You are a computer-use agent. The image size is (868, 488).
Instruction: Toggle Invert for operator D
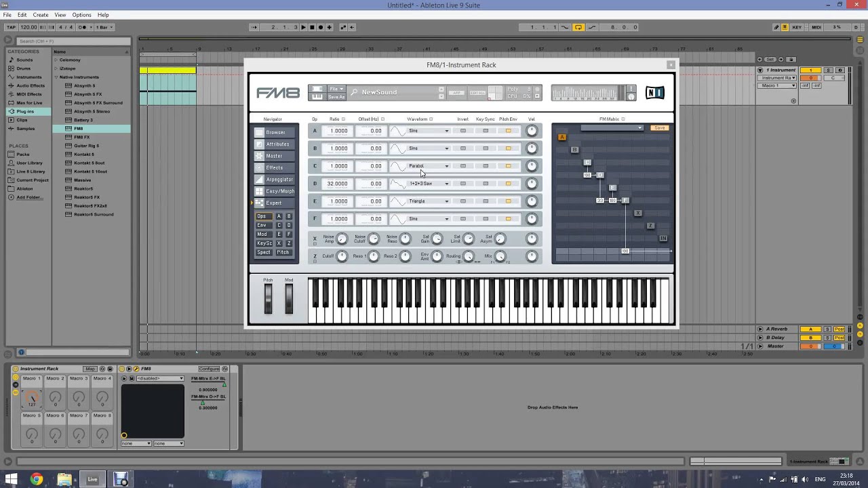tap(463, 184)
